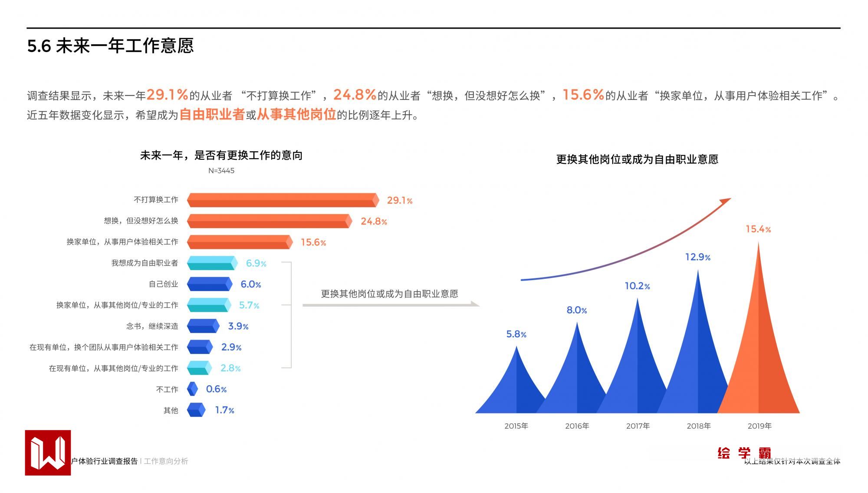Click the highlighted 自由职业者 orange text

tap(212, 115)
